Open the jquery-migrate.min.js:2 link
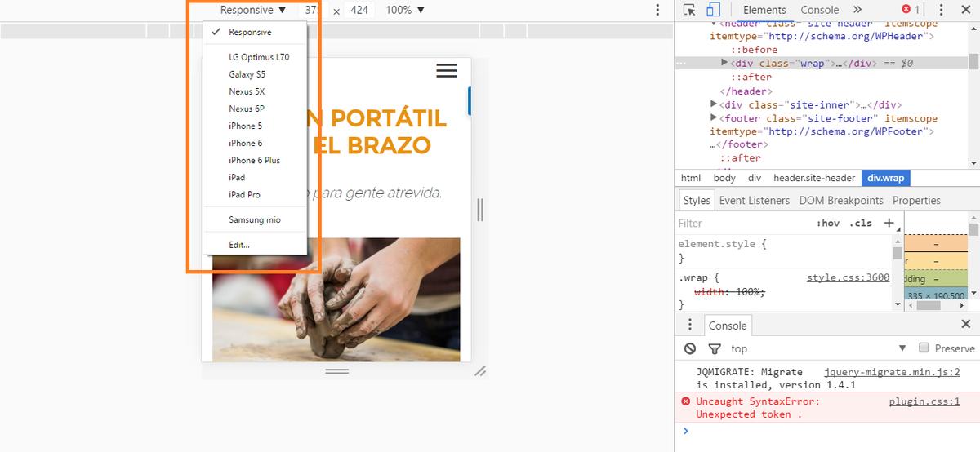Screen dimensions: 980x452 tap(892, 371)
